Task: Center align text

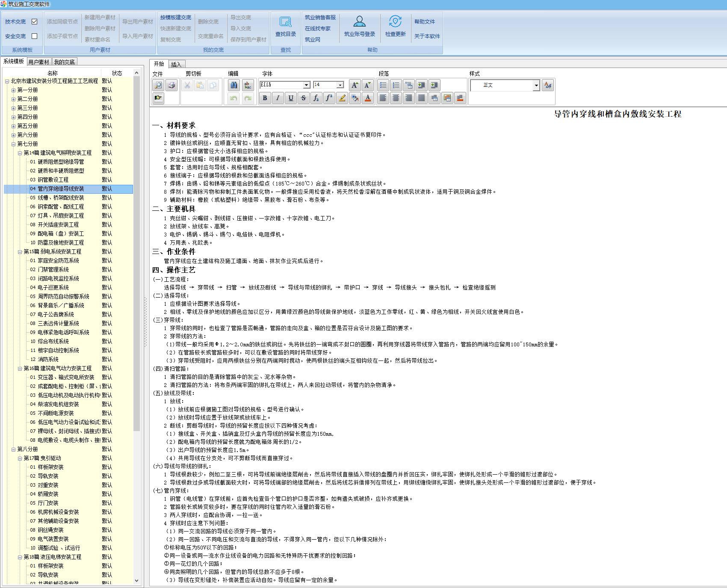Action: (x=396, y=98)
